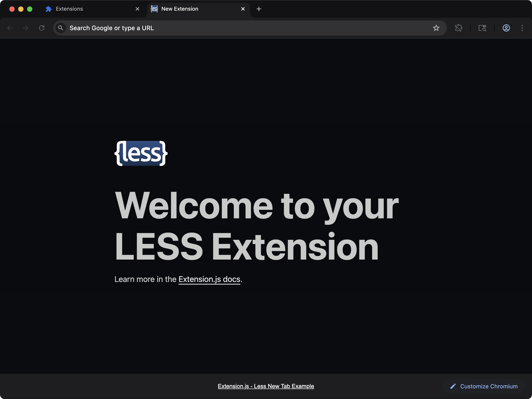Open the Chromium three-dot menu

[522, 28]
